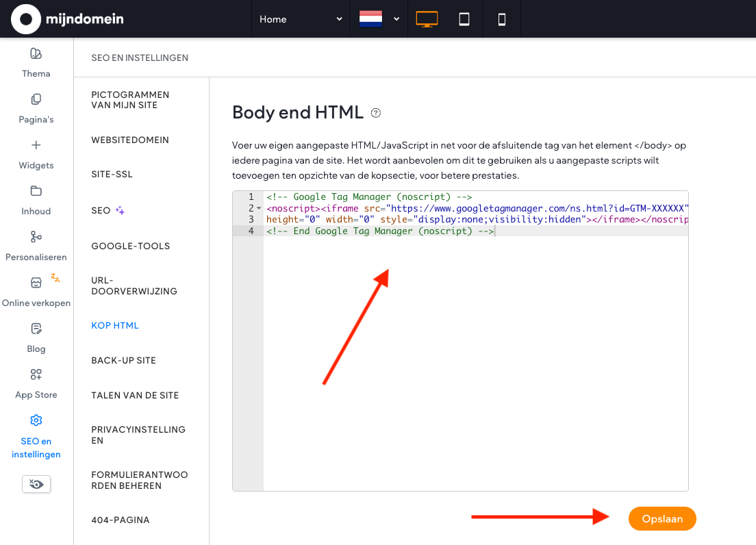Open the Thema panel icon
Screen dimensions: 756x545
(x=36, y=53)
